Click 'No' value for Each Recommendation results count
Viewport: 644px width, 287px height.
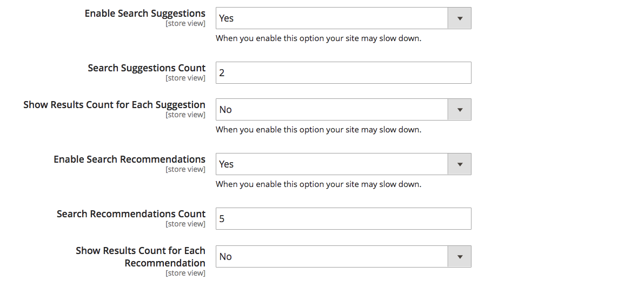click(x=225, y=257)
